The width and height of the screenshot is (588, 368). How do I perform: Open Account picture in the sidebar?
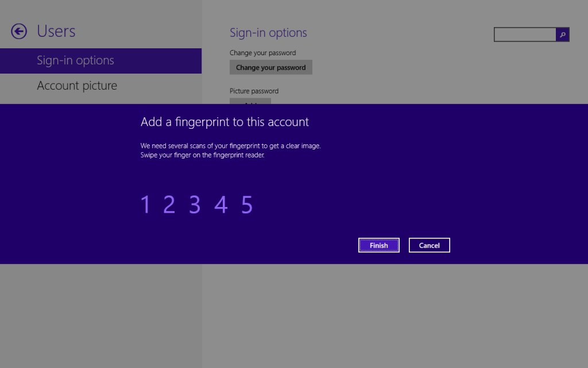[x=77, y=86]
